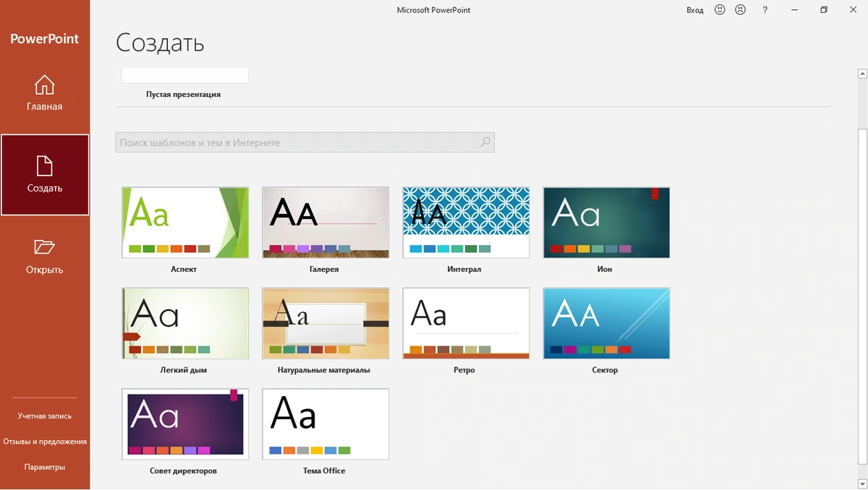Click the Легкий дым label text

(x=184, y=370)
